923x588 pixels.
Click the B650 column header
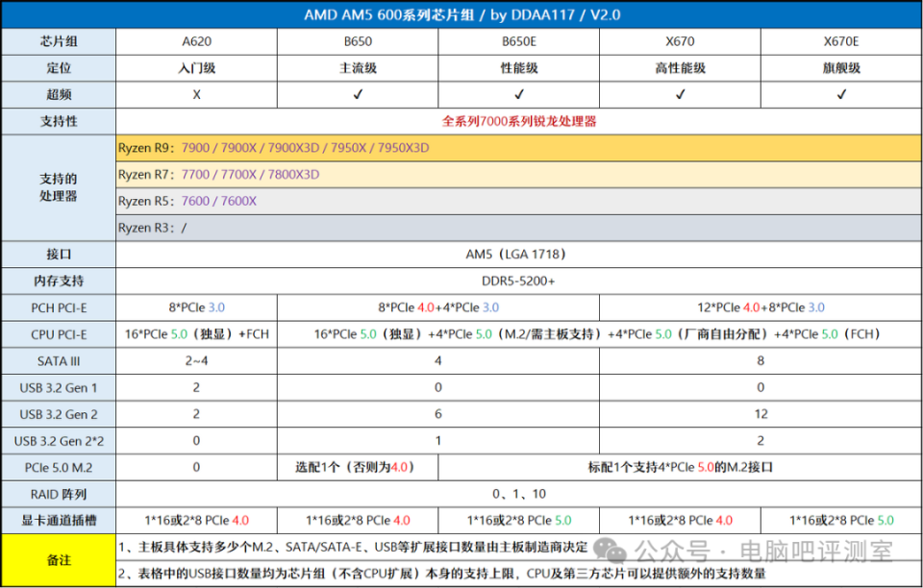point(358,41)
